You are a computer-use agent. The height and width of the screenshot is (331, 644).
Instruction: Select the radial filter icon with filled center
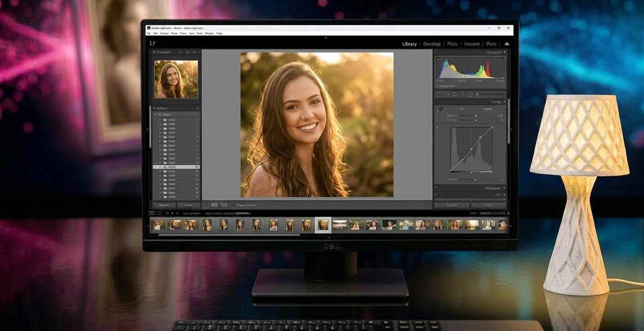454,94
